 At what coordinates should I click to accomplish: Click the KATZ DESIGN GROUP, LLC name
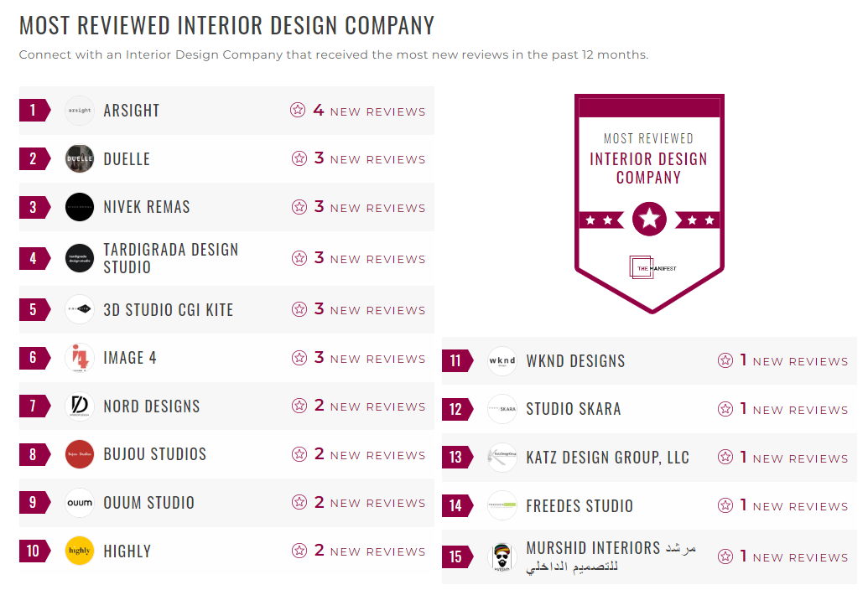point(606,458)
